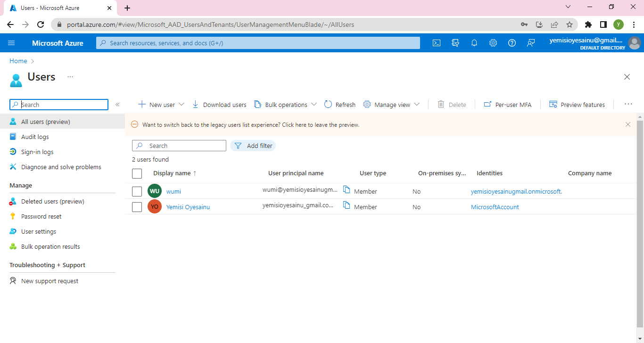This screenshot has width=644, height=343.
Task: Select all users with the header checkbox
Action: click(137, 173)
